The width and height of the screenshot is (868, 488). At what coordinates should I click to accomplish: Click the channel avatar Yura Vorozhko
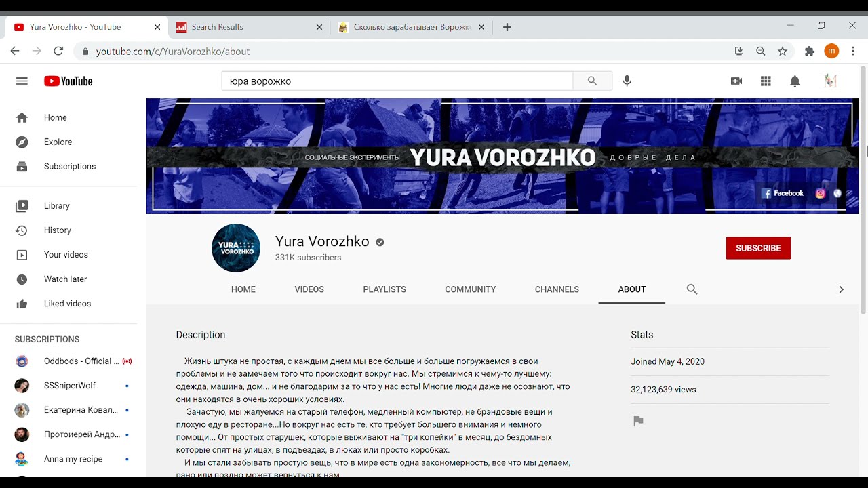[236, 248]
